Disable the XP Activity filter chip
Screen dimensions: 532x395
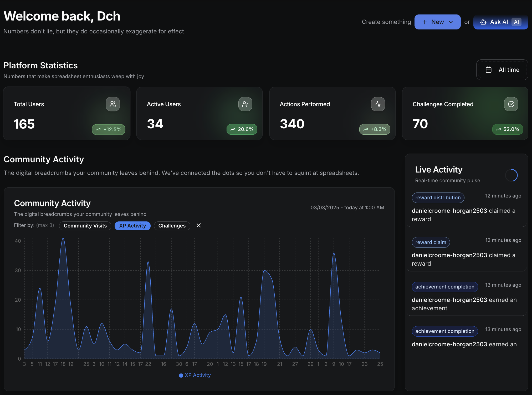pos(132,226)
